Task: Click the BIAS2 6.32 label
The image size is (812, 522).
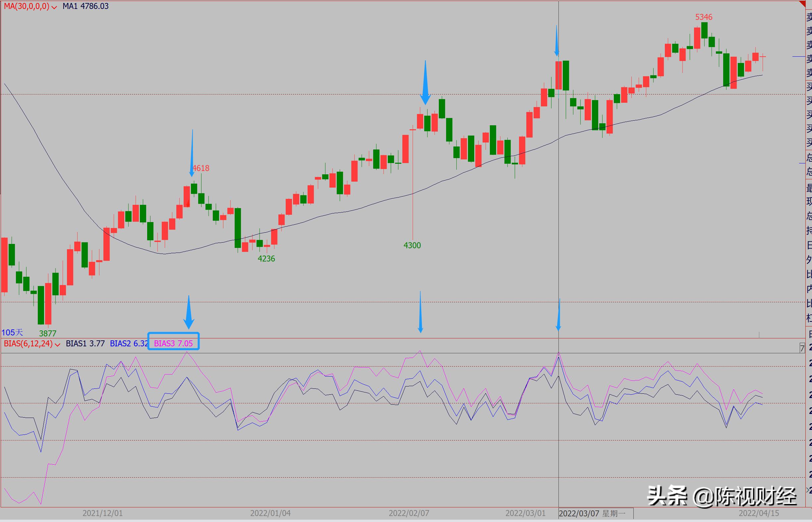Action: tap(129, 343)
